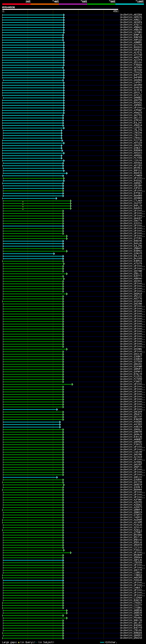The width and height of the screenshot is (146, 644).
Task: Click the label UniRef100_B4NIH6
Action: (131, 241)
